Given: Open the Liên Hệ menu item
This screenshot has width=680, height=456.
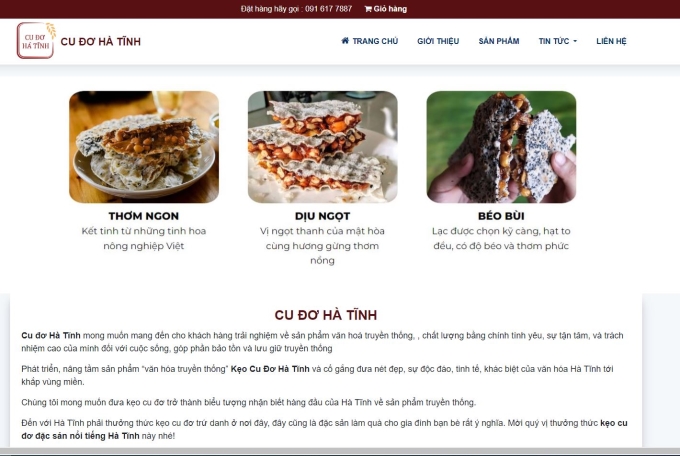Looking at the screenshot, I should point(611,41).
